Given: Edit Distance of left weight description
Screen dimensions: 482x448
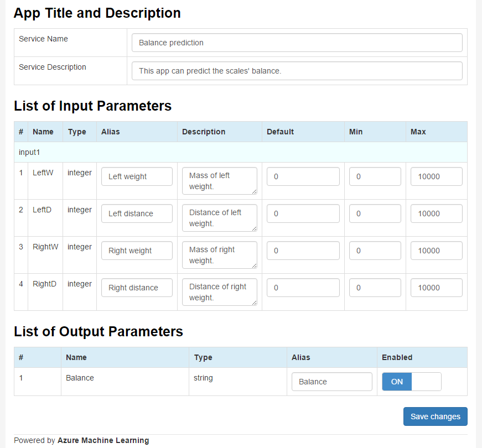Looking at the screenshot, I should coord(220,218).
